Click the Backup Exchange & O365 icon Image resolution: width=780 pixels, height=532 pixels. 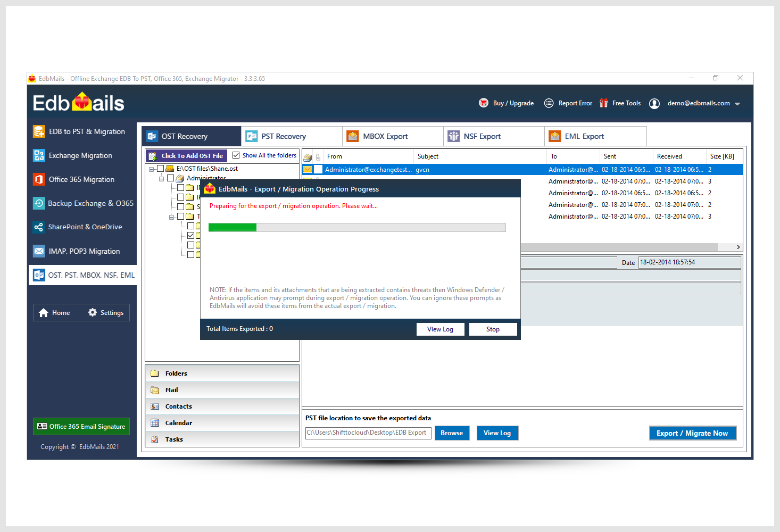(x=39, y=203)
